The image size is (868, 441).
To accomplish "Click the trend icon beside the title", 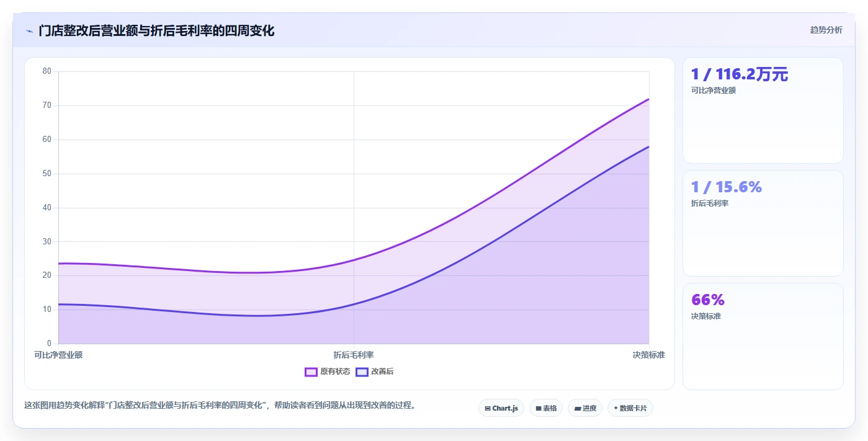I will pos(29,31).
